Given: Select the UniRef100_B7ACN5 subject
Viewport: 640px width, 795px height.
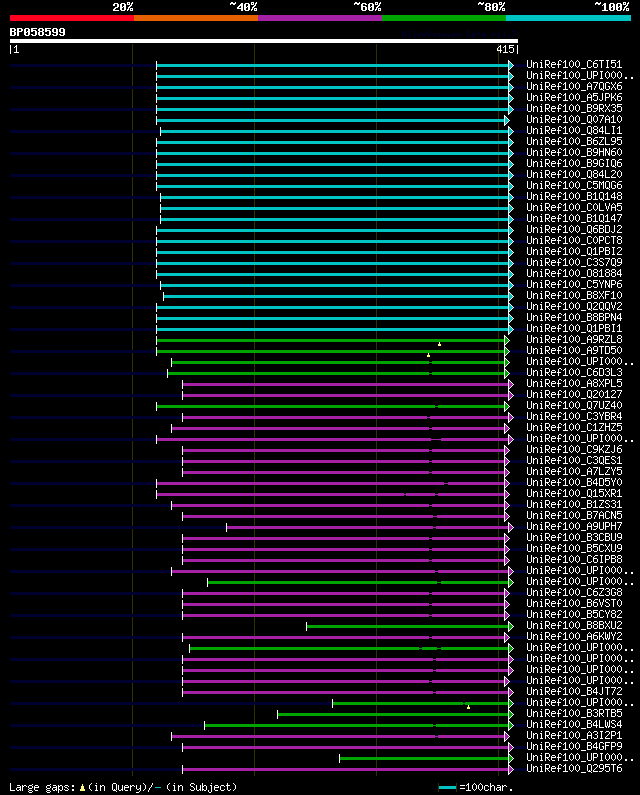Looking at the screenshot, I should click(574, 515).
